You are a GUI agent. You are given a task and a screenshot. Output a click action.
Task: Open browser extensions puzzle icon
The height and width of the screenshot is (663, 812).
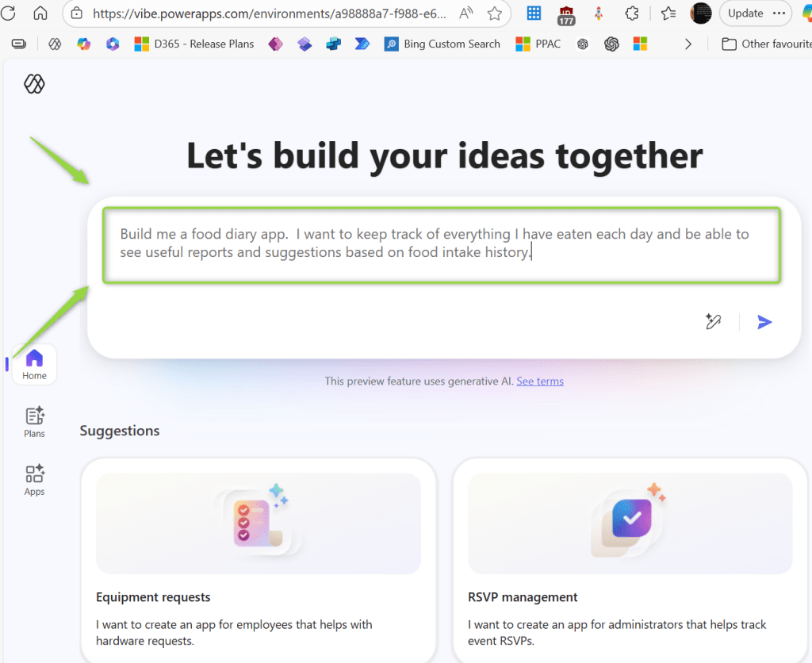pos(632,13)
